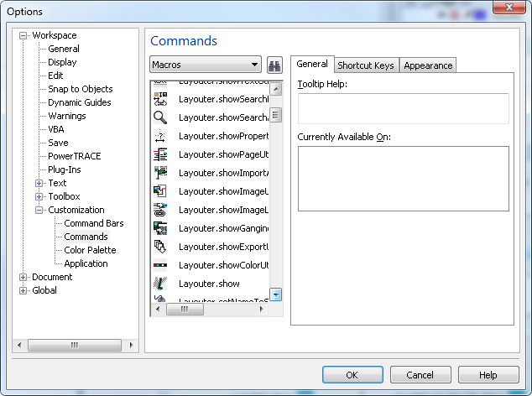This screenshot has height=396, width=532.
Task: Select the Display tree item
Action: [62, 62]
